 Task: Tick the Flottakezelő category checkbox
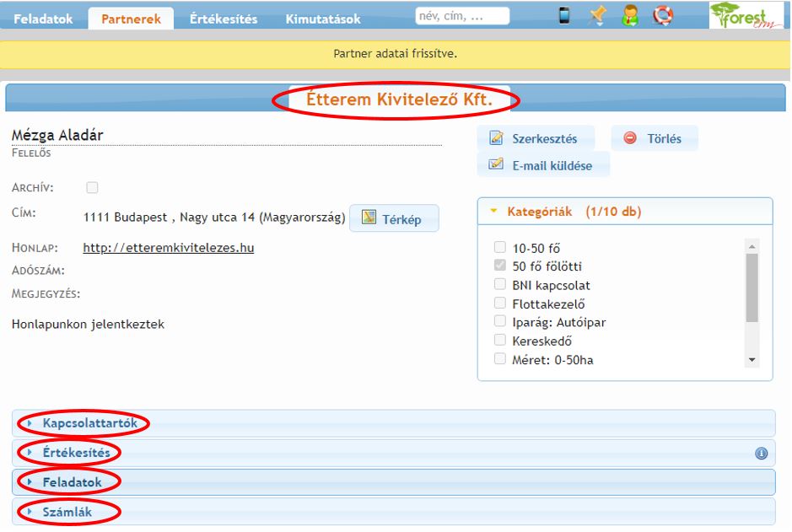(x=500, y=304)
